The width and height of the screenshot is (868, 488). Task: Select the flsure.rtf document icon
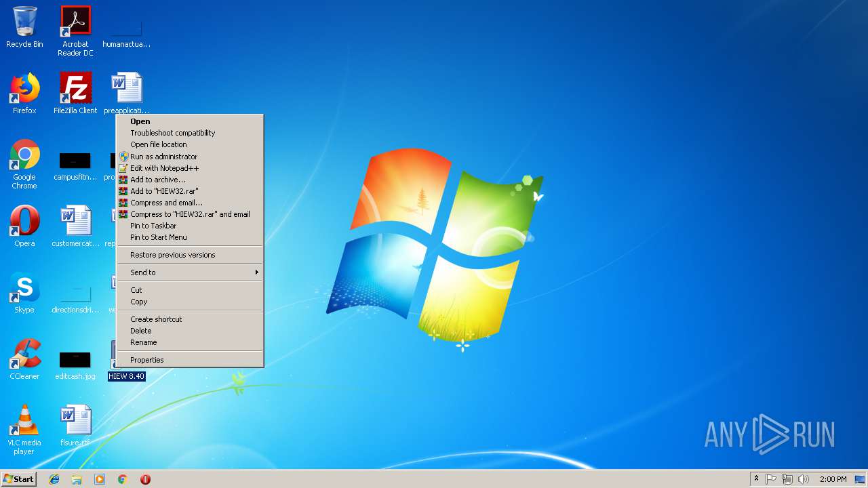pyautogui.click(x=75, y=426)
